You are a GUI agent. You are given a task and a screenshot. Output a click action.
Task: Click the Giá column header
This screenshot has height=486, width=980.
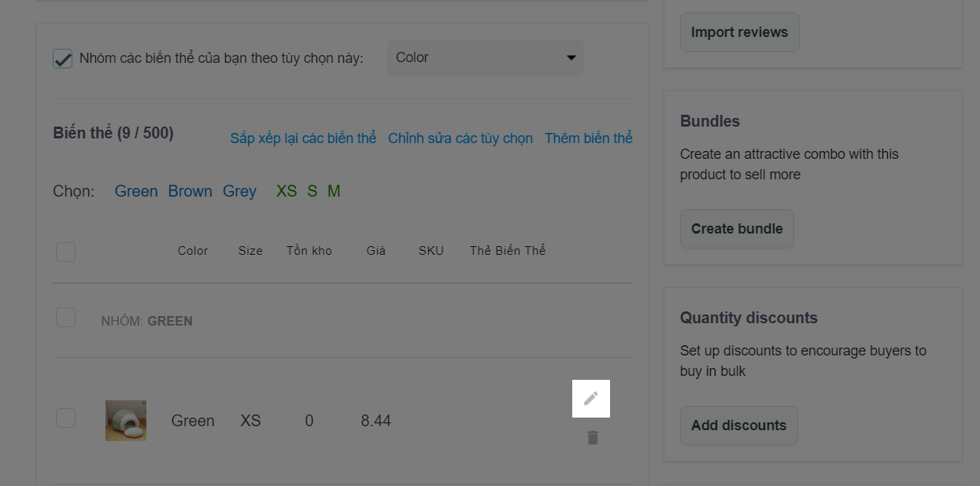[376, 251]
